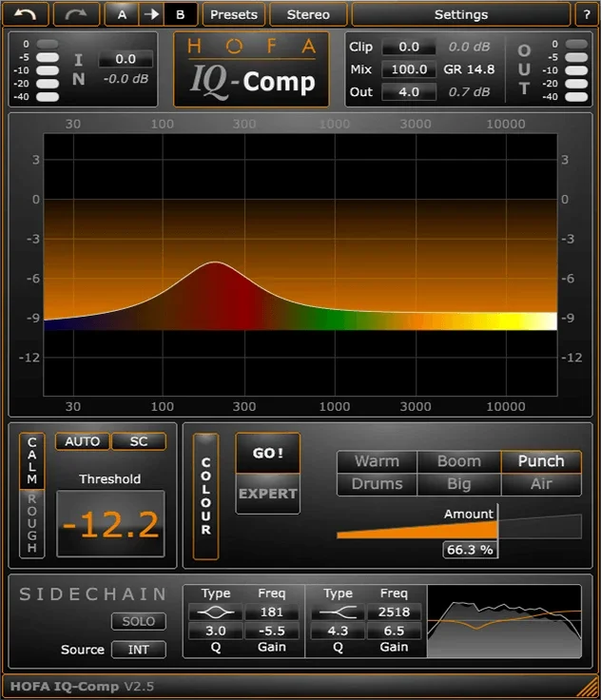
Task: Click the Amount slider bar
Action: [x=459, y=527]
